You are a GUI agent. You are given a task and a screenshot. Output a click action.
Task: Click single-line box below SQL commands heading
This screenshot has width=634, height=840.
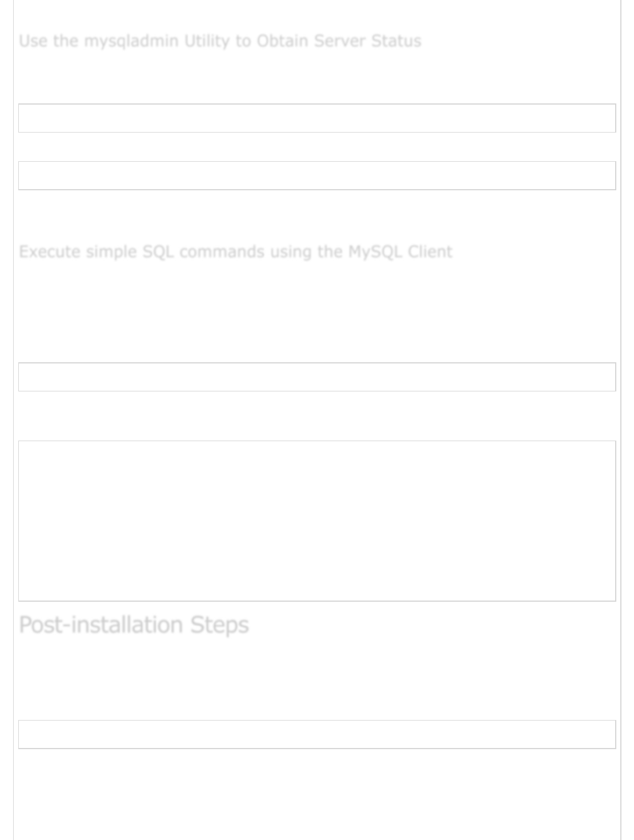(x=317, y=377)
